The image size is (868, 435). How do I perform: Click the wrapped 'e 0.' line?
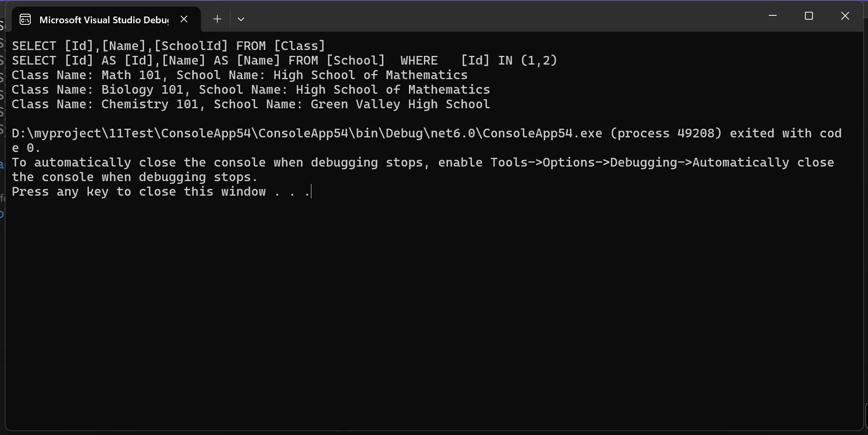click(x=26, y=148)
